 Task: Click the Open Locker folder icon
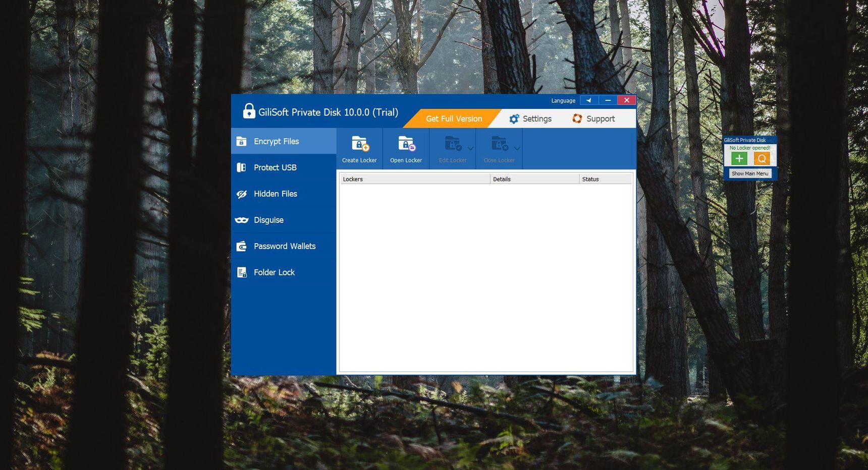[x=406, y=144]
